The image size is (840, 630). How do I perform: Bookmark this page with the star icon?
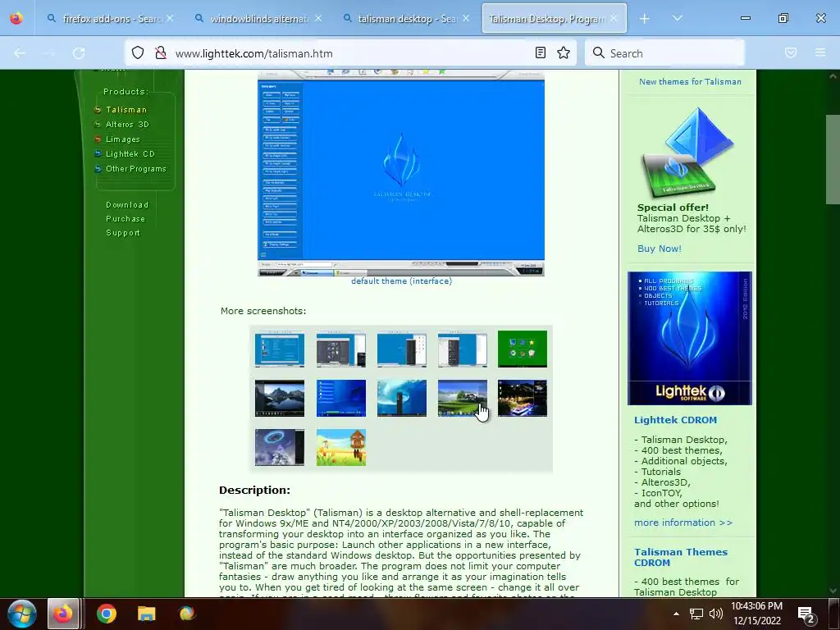[563, 52]
